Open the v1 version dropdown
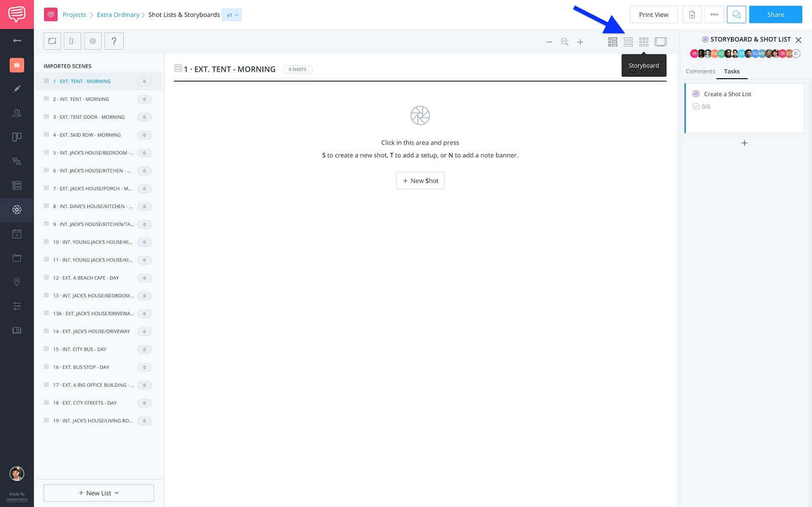This screenshot has height=507, width=812. [x=232, y=15]
